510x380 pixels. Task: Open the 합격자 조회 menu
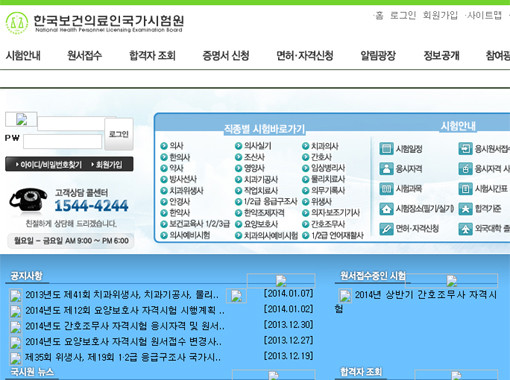click(152, 55)
